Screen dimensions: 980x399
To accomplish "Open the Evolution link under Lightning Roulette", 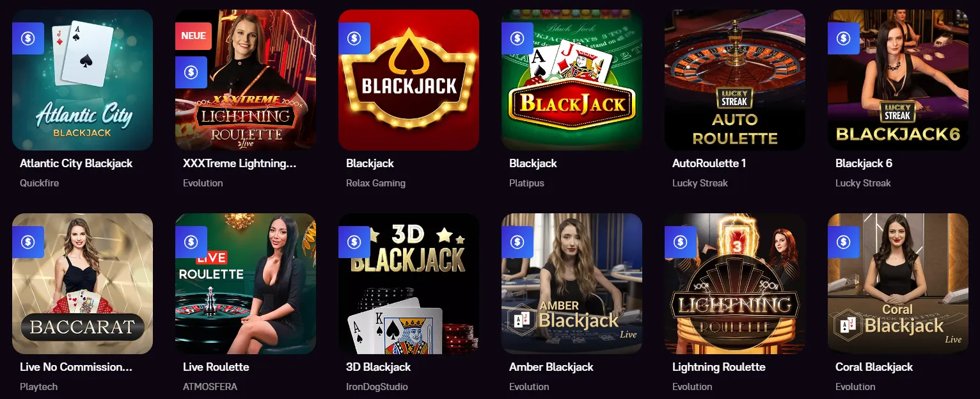I will click(x=692, y=387).
